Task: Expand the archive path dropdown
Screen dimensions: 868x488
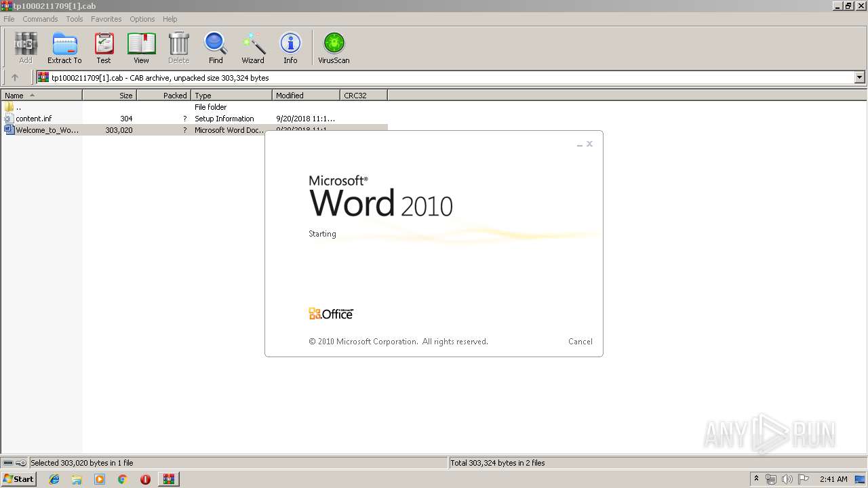Action: point(860,78)
